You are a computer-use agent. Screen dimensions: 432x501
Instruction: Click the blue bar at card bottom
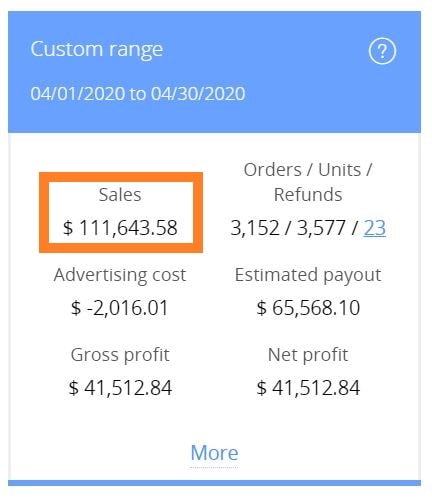(214, 483)
